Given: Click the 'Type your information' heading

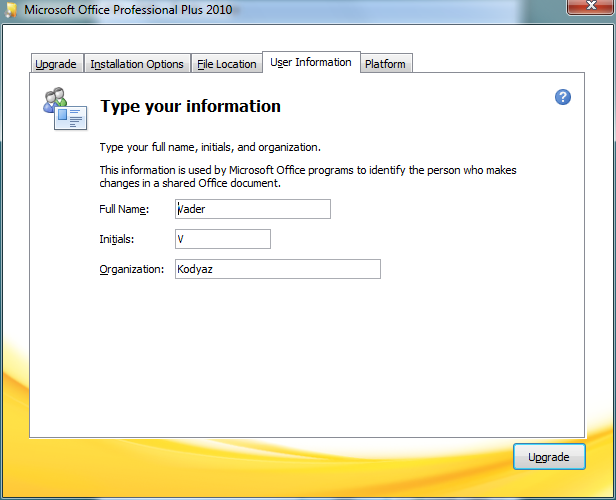Looking at the screenshot, I should click(x=191, y=106).
